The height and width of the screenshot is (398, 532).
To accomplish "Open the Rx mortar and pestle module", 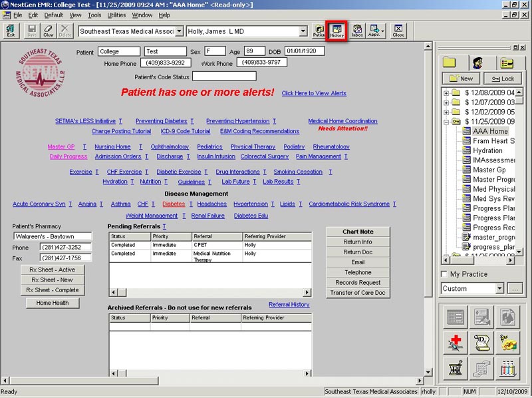I will click(455, 367).
